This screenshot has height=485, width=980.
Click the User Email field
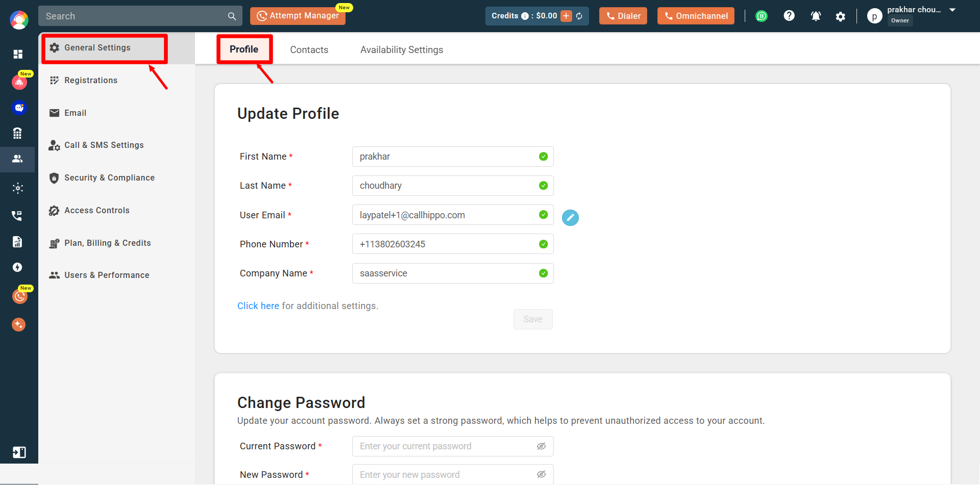pyautogui.click(x=453, y=215)
